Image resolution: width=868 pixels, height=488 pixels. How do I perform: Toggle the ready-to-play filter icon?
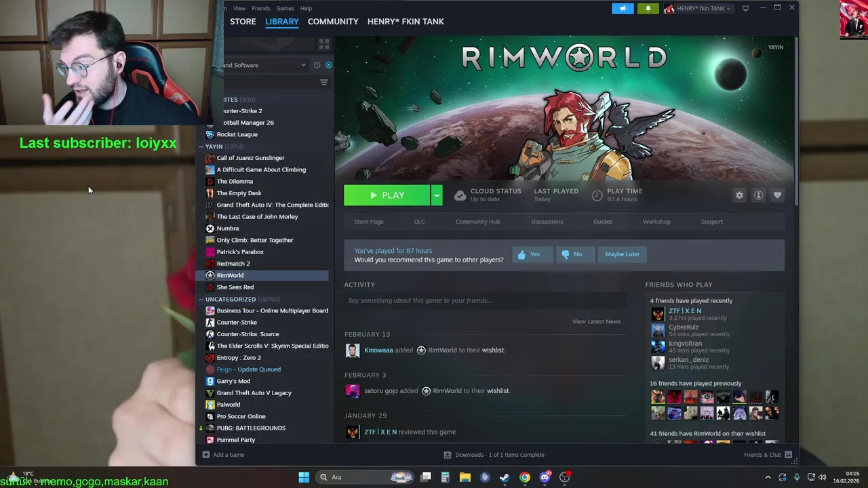328,65
